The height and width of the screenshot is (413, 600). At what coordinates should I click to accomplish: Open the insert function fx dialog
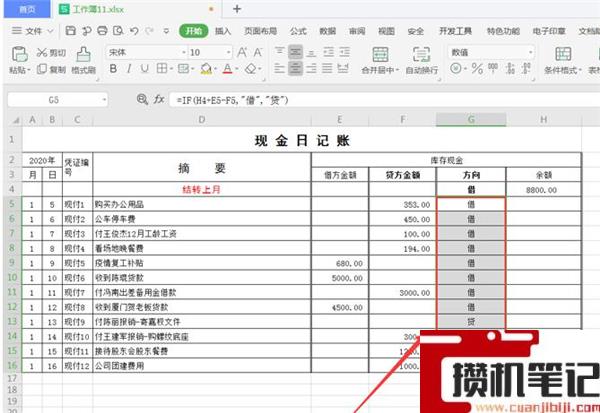tap(159, 100)
